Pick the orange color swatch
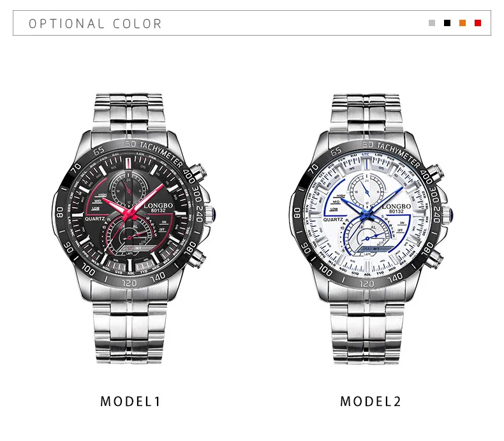Image resolution: width=504 pixels, height=441 pixels. (x=463, y=23)
